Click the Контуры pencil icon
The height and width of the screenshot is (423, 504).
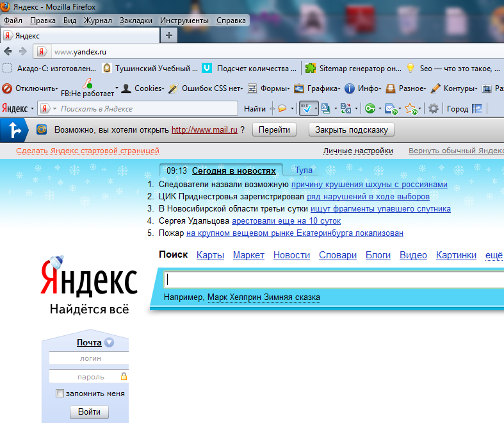435,88
